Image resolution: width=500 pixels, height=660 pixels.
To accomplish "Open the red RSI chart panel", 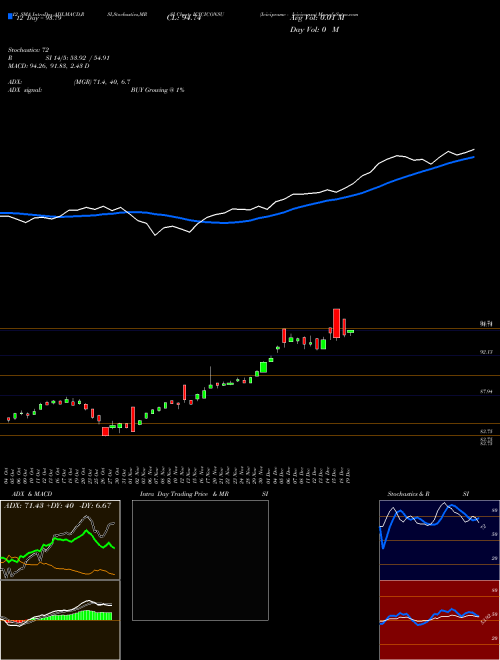I will coord(439,620).
